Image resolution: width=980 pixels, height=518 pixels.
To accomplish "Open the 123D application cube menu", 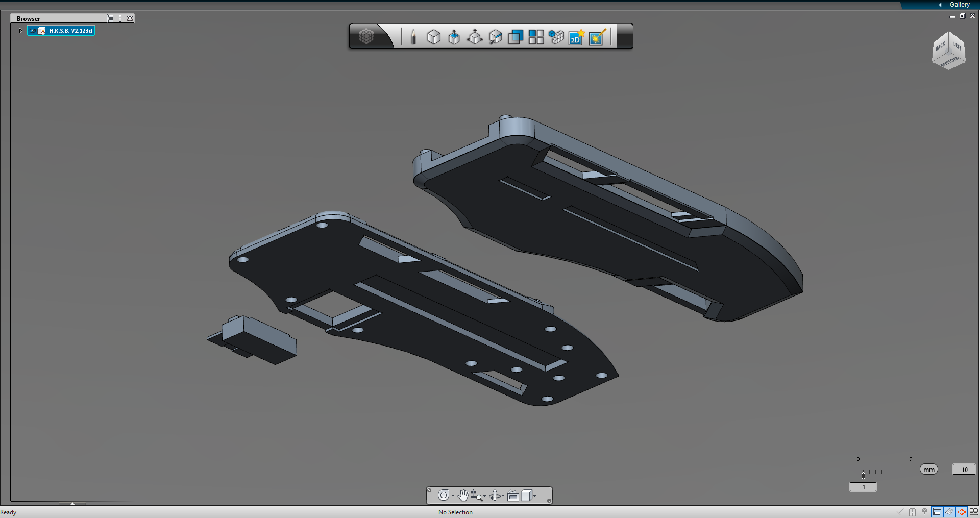I will tap(366, 36).
